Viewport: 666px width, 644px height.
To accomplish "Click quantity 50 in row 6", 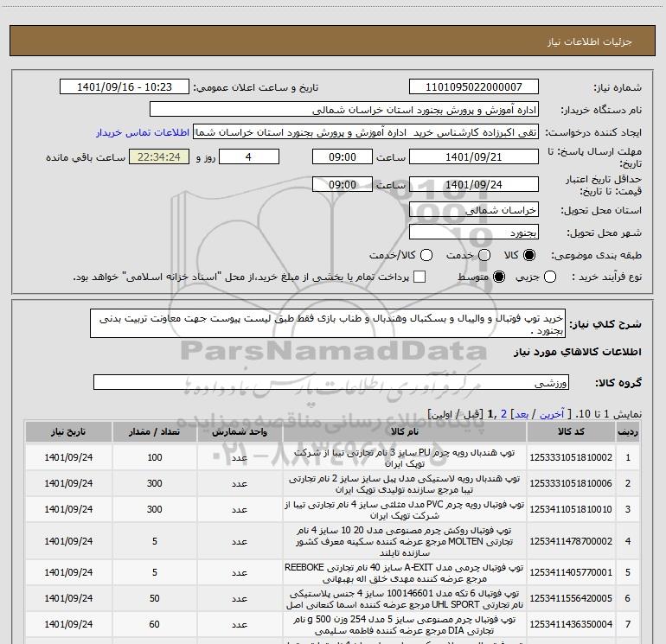I will click(x=155, y=598).
